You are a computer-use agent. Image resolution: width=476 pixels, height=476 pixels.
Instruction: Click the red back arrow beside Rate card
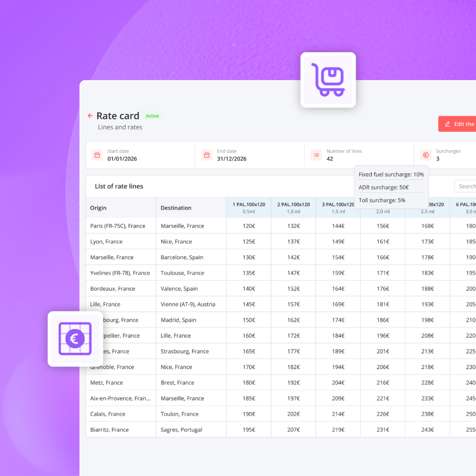90,116
